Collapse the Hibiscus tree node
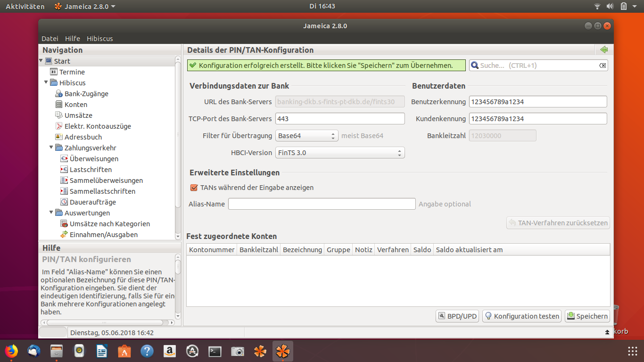The width and height of the screenshot is (644, 362). pyautogui.click(x=46, y=82)
